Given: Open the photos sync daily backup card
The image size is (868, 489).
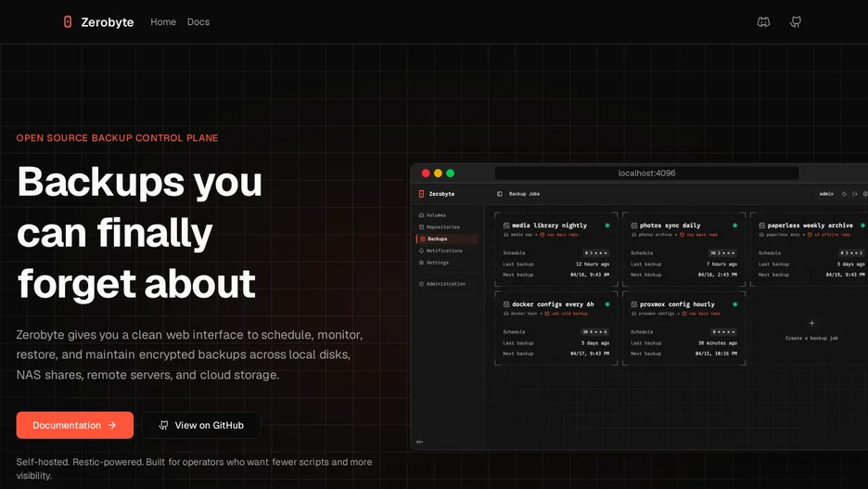Looking at the screenshot, I should pos(683,250).
